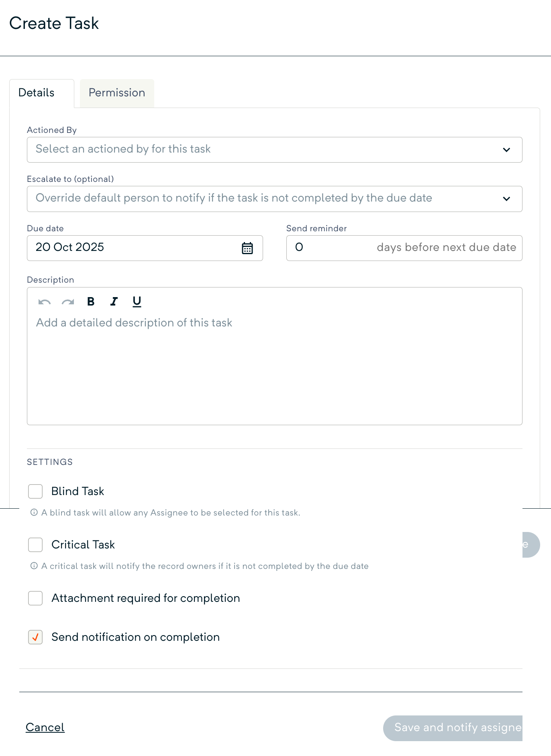551x756 pixels.
Task: Switch to the Permission tab
Action: tap(117, 93)
